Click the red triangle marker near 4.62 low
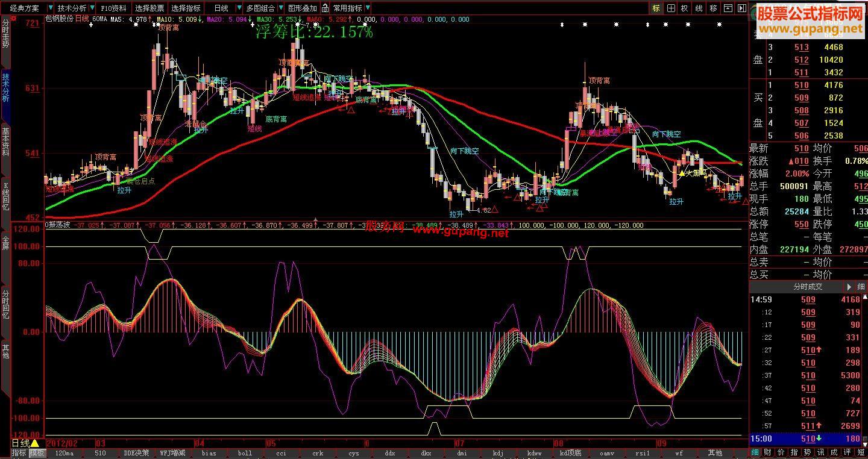The height and width of the screenshot is (459, 868). (x=495, y=210)
